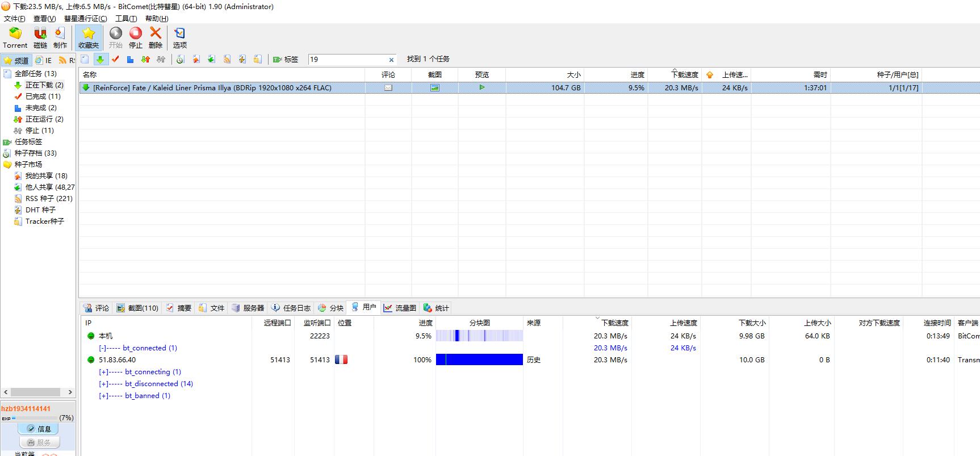Click the screenshot image icon in the task row
The width and height of the screenshot is (980, 456).
tap(435, 87)
